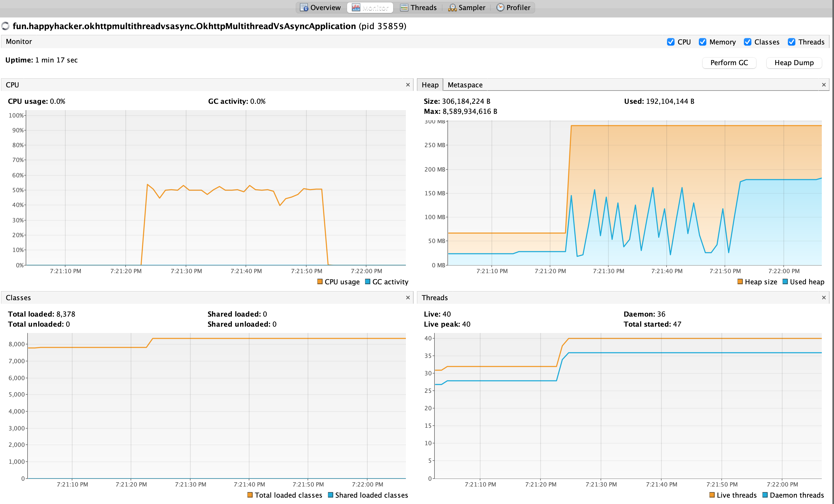
Task: Click the Profiler clock icon
Action: click(x=500, y=7)
